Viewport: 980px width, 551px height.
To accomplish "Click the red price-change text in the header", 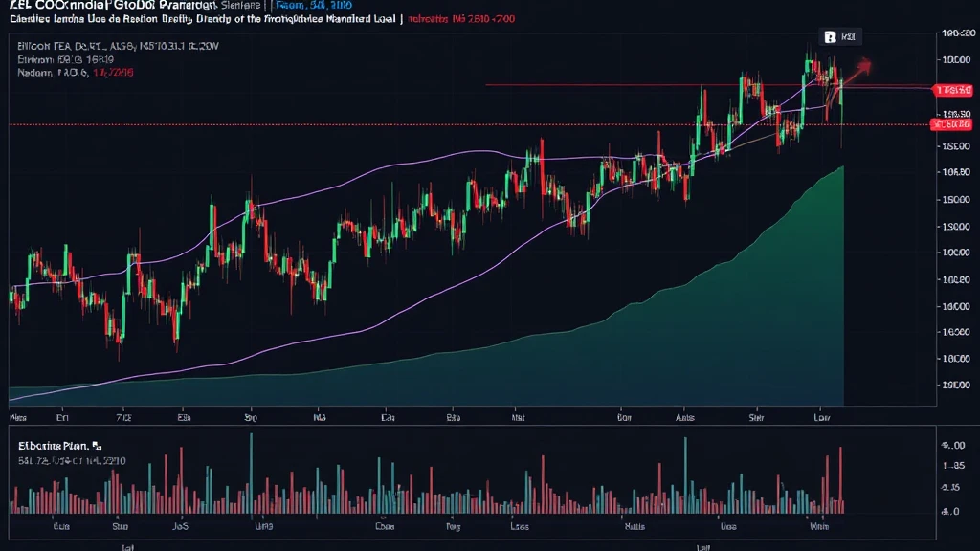I will pyautogui.click(x=458, y=18).
